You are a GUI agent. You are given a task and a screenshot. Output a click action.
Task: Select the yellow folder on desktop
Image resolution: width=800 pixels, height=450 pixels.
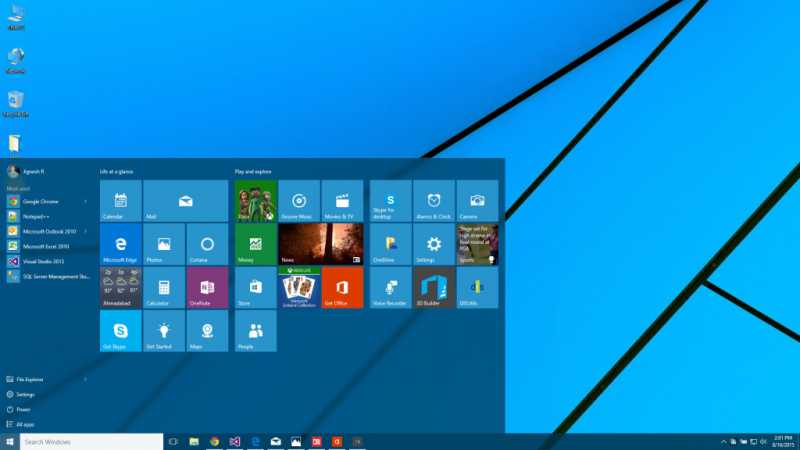click(14, 143)
